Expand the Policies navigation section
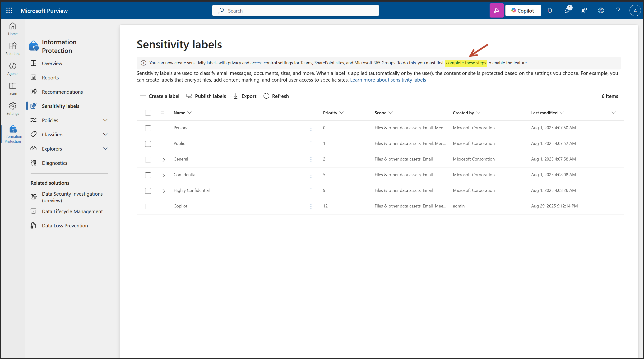Screen dimensions: 644x359 105,120
